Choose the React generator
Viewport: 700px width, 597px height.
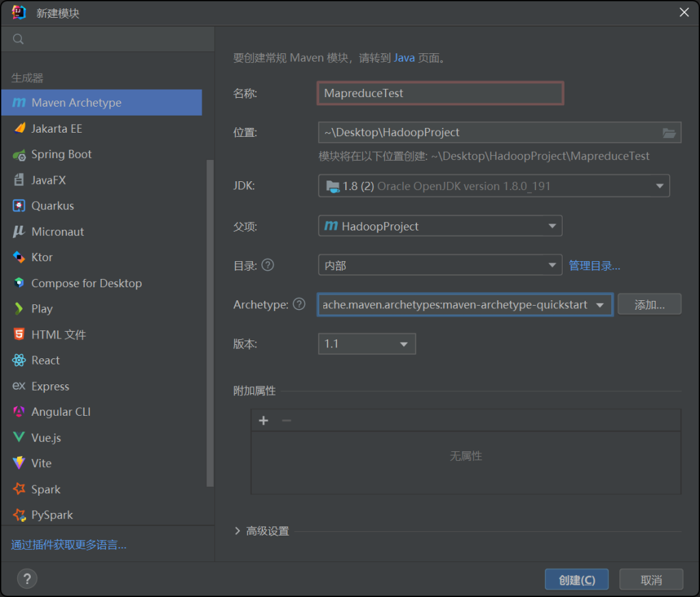coord(45,360)
